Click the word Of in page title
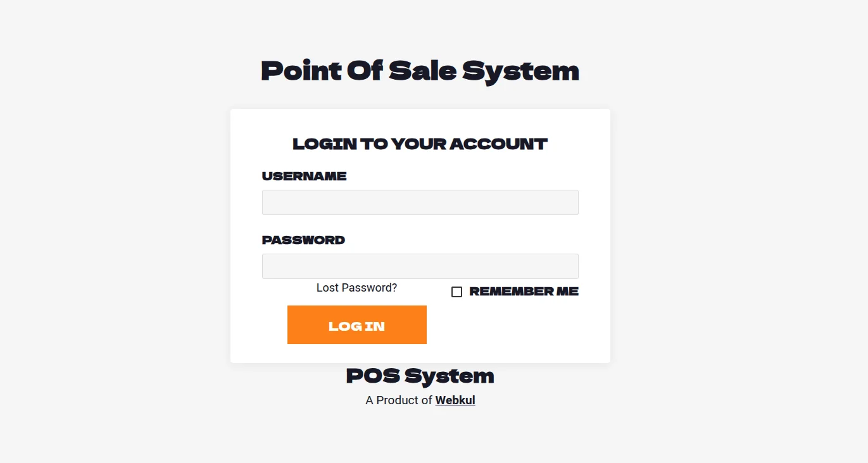The image size is (868, 463). tap(365, 71)
